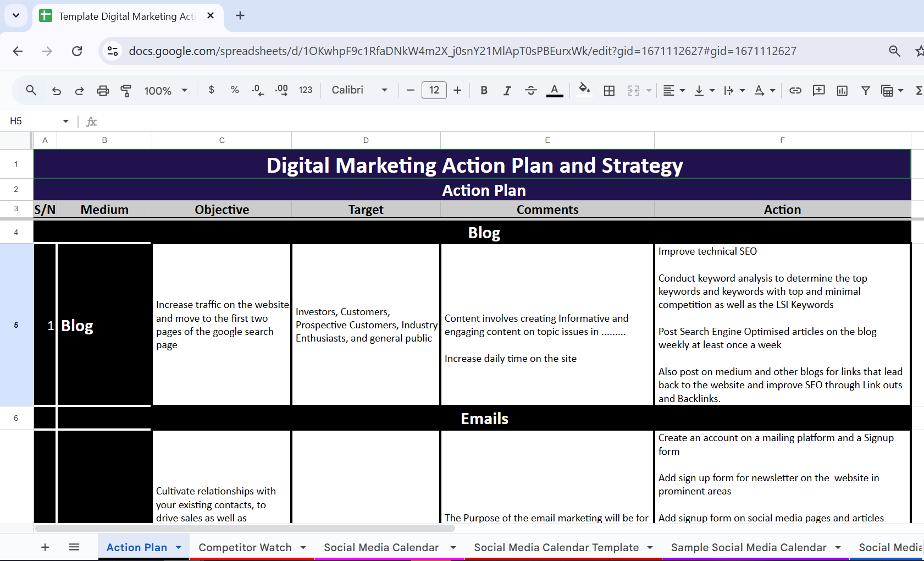Open the insert link tool
Screen dimensions: 924x561
[795, 91]
